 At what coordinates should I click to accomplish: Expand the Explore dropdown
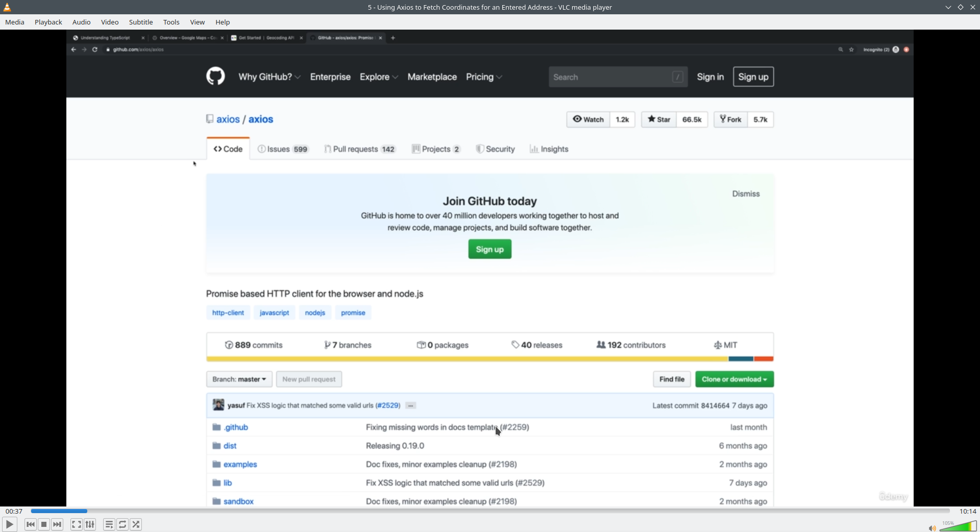(x=379, y=77)
